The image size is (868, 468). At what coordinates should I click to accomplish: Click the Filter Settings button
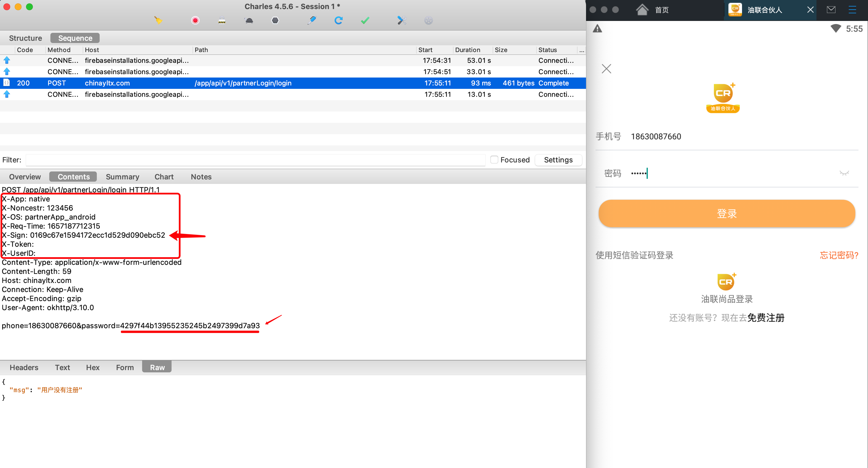(558, 160)
